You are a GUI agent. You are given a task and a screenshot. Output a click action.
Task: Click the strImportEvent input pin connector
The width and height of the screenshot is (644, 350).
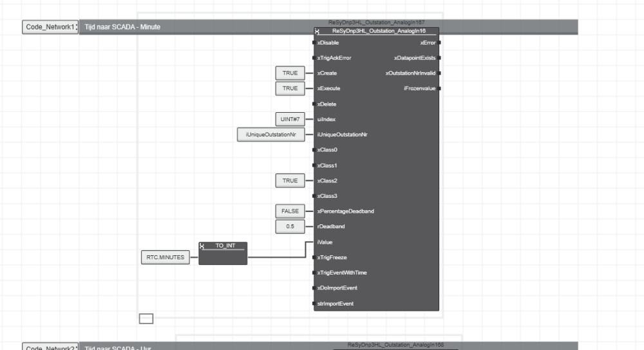pos(314,303)
